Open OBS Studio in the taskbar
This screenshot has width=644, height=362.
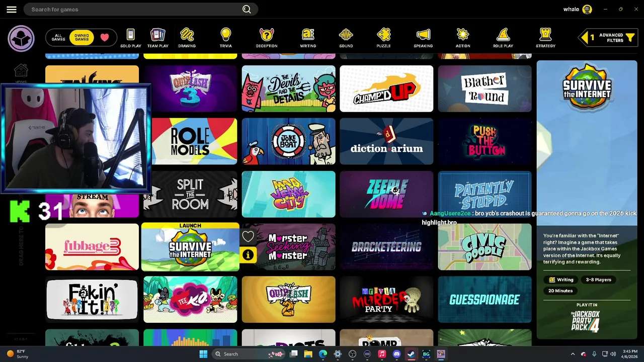click(x=352, y=354)
